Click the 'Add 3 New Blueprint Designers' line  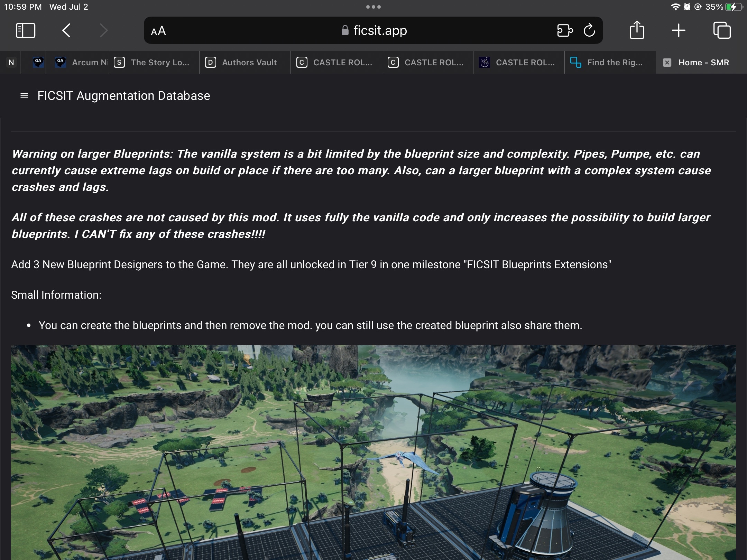click(x=311, y=264)
